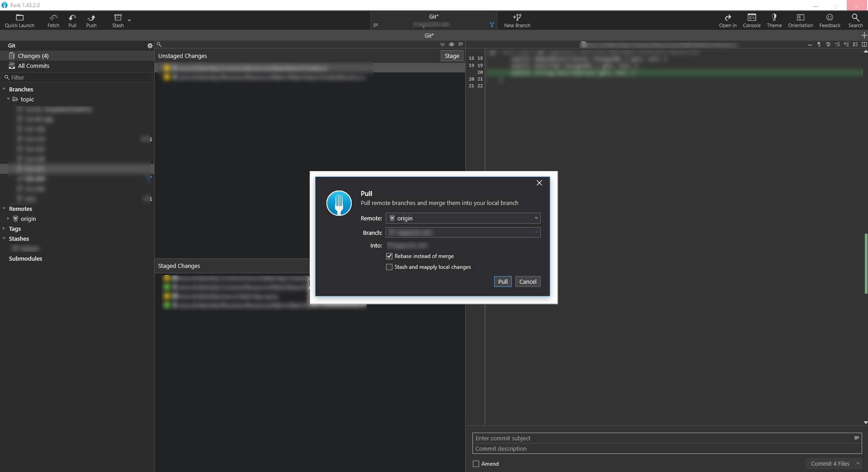Click the Push toolbar icon
This screenshot has width=868, height=472.
point(91,20)
